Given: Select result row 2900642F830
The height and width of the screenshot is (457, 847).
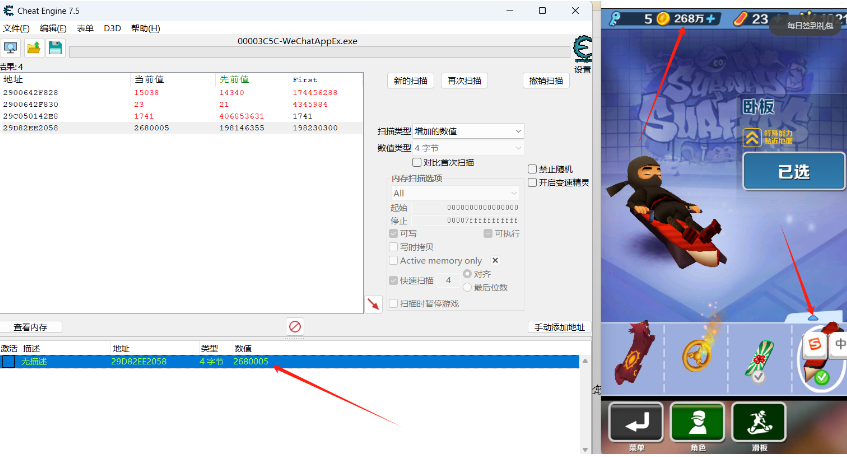Looking at the screenshot, I should tap(182, 104).
